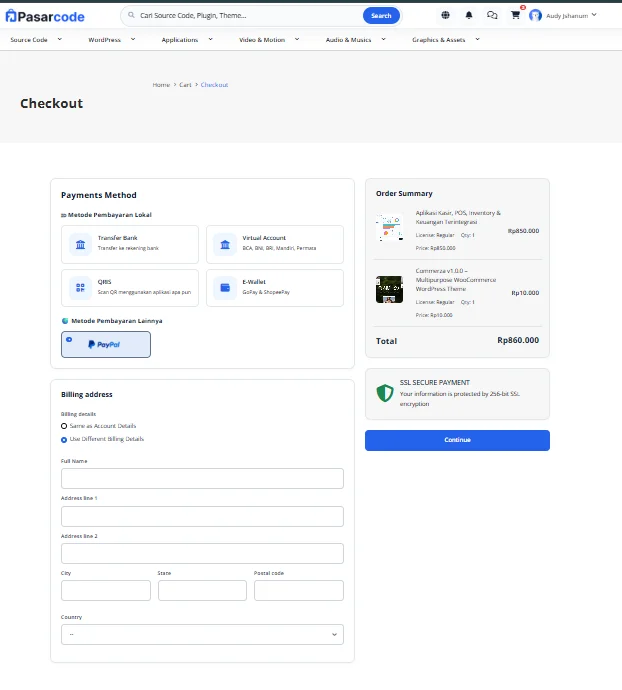Click the blue Search button
622x690 pixels.
[381, 16]
